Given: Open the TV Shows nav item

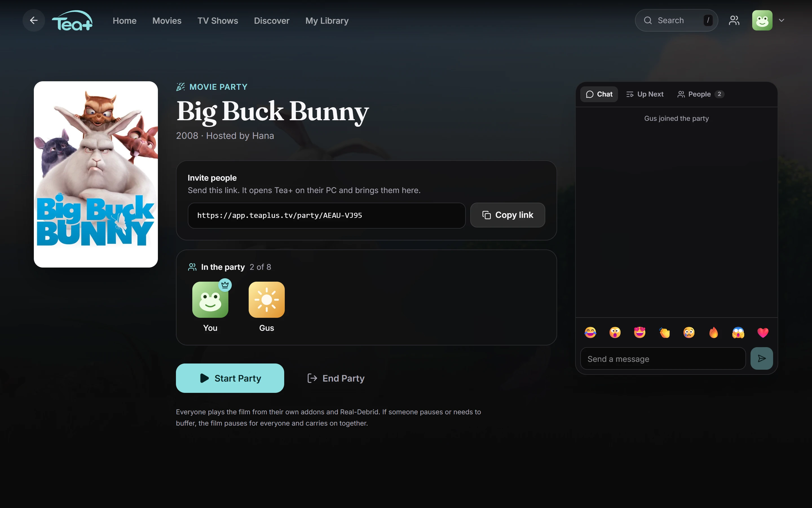Looking at the screenshot, I should [218, 21].
